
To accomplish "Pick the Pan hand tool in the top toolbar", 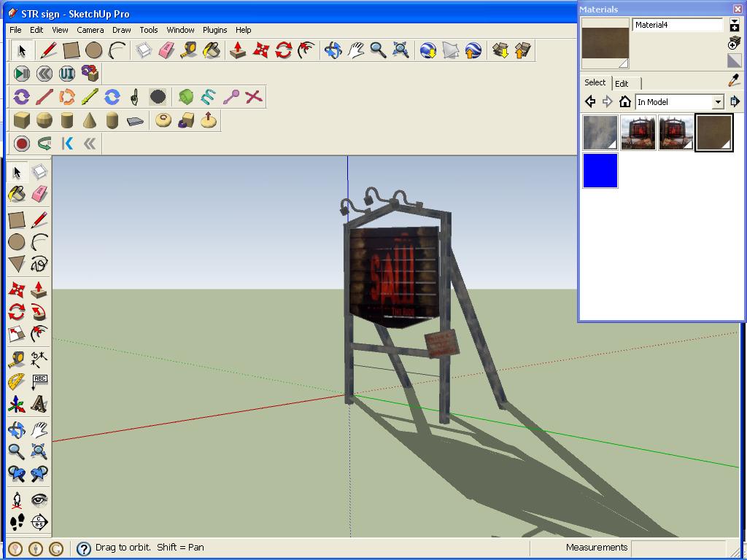I will coord(356,50).
